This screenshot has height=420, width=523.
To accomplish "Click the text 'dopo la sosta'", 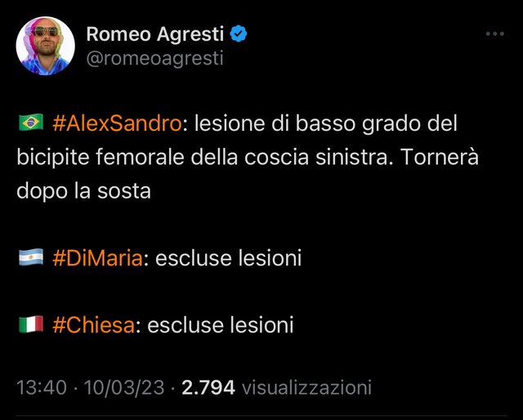I will tap(83, 191).
